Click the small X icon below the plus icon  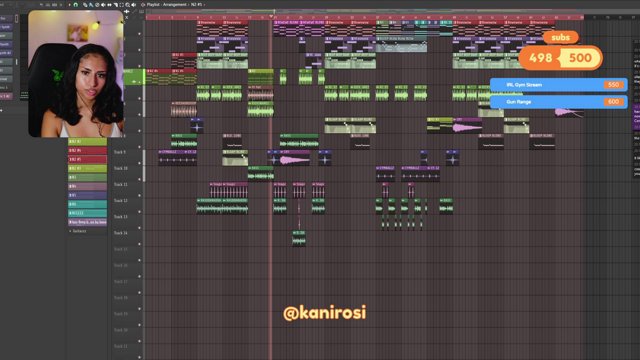click(127, 18)
